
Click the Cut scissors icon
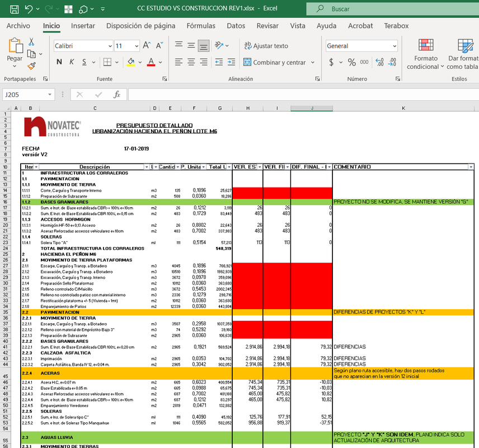pos(31,41)
